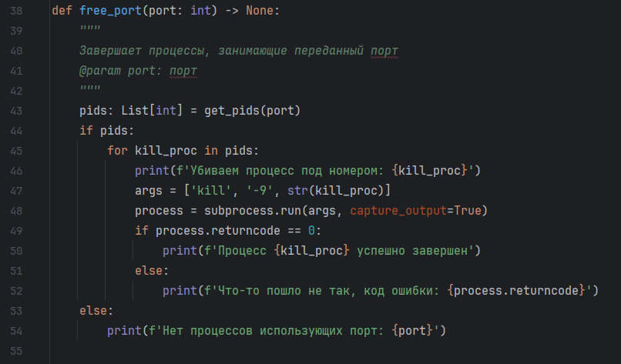This screenshot has height=364, width=621.
Task: Click the underlined word 'порт' on line 40
Action: (384, 51)
